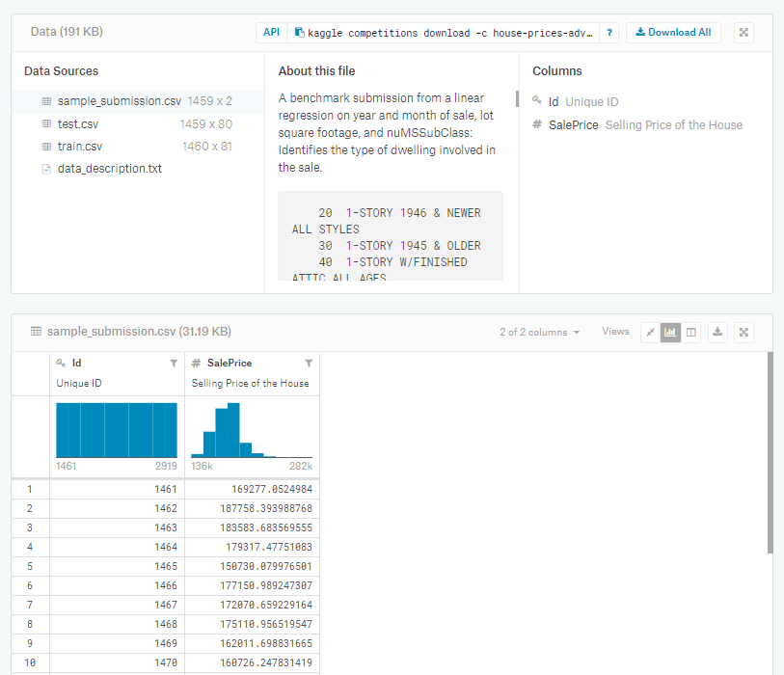
Task: Click table icon beside sample_submission.csv preview title
Action: pyautogui.click(x=36, y=331)
